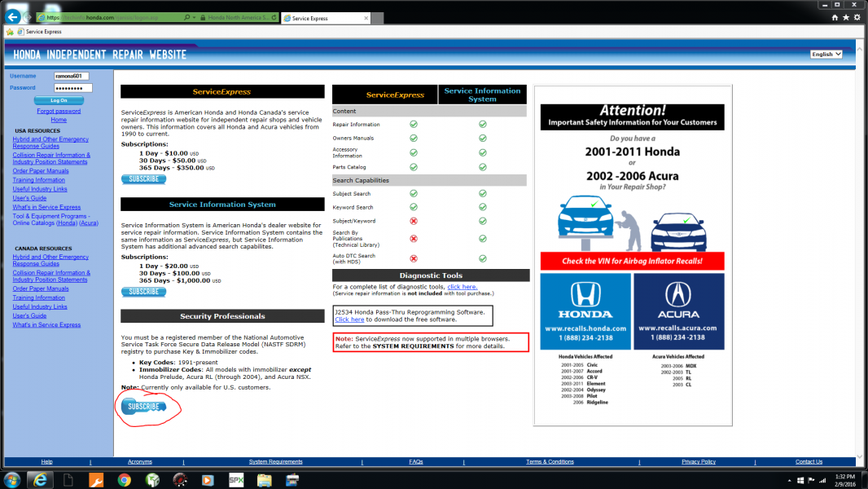
Task: Open Canada What's in Service Express link
Action: point(46,325)
